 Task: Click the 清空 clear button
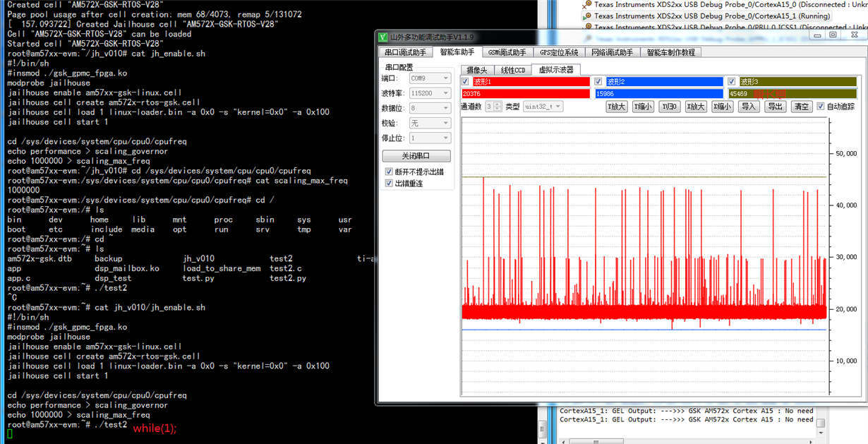point(801,107)
